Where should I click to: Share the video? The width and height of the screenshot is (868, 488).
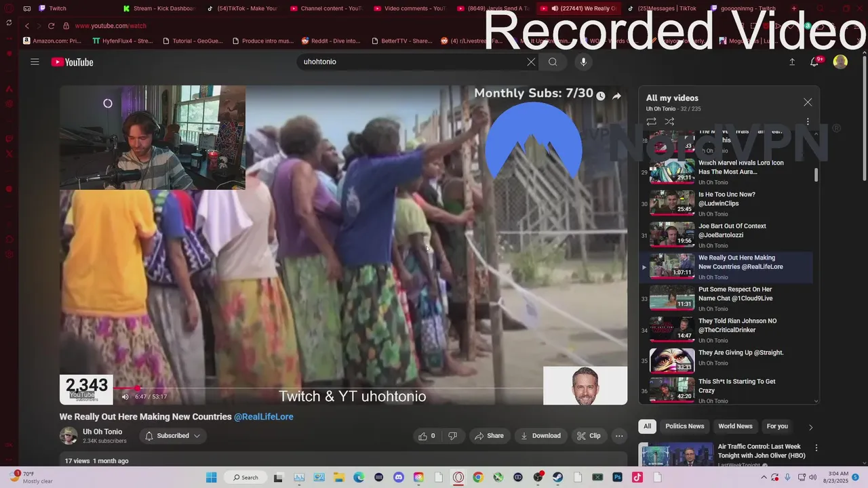click(x=489, y=436)
